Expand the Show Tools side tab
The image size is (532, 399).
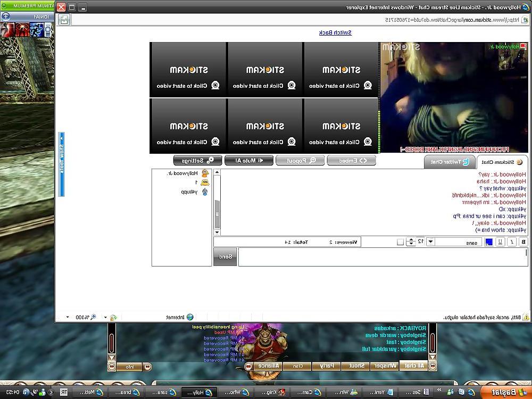click(x=61, y=164)
